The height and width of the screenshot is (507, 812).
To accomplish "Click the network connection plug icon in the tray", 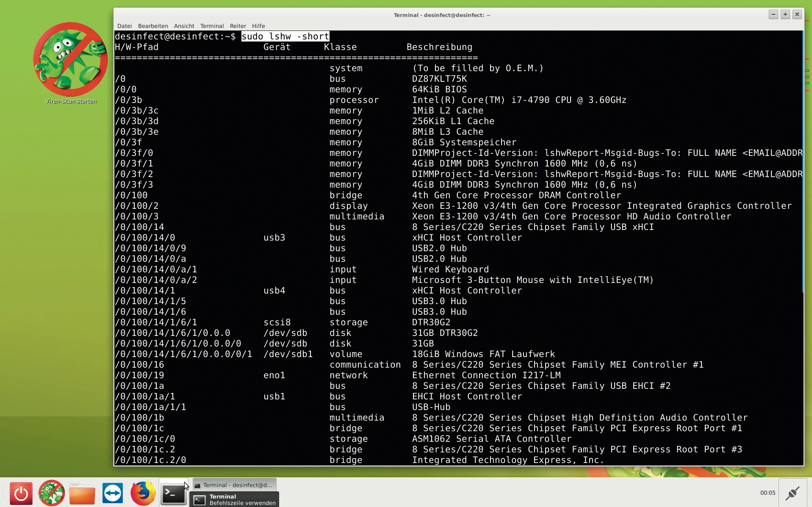I will 792,493.
